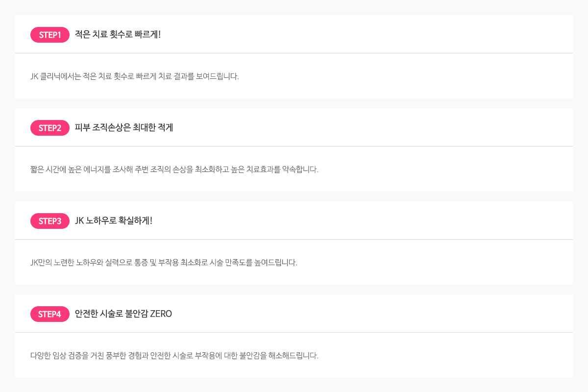Click the gray gap between STEP1 and STEP2 cards
Image resolution: width=588 pixels, height=392 pixels.
point(294,103)
